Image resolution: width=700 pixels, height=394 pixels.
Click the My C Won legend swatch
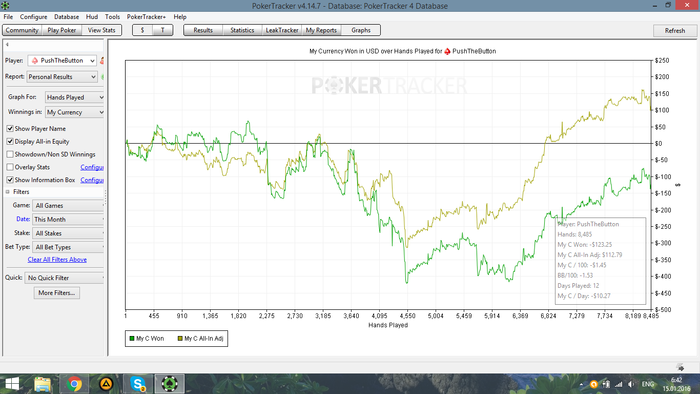[x=132, y=339]
